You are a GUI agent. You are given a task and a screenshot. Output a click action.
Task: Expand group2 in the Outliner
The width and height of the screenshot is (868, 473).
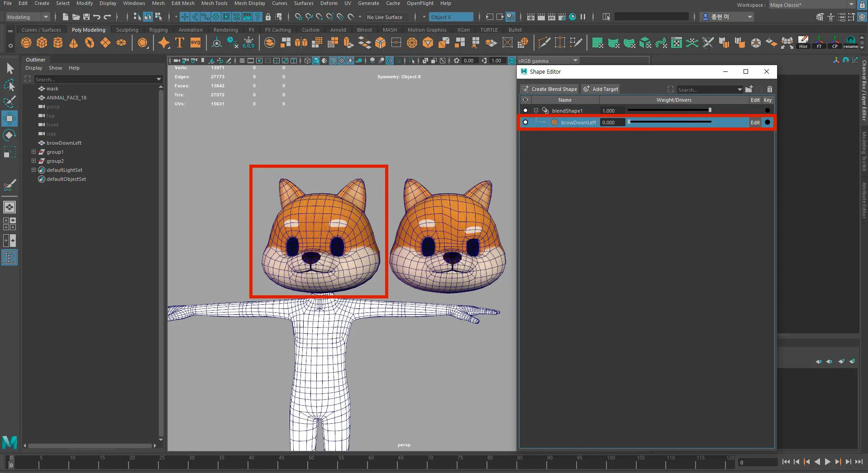click(x=33, y=161)
